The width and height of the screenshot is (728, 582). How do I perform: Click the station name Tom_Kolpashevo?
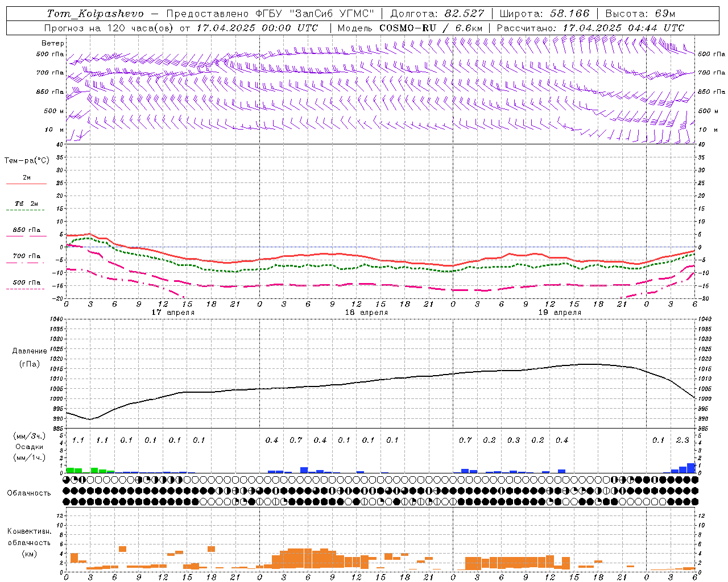click(x=95, y=14)
